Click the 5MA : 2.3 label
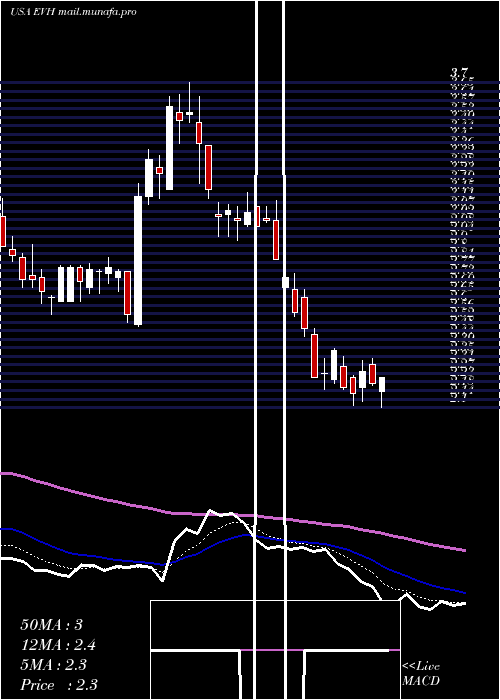The height and width of the screenshot is (700, 500). (x=53, y=665)
